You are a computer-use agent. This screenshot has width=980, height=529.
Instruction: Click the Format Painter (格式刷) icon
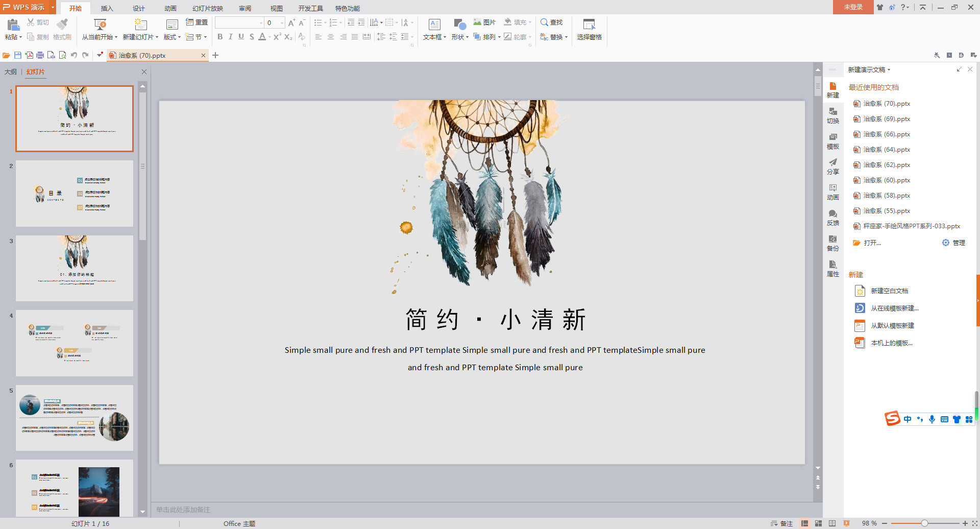point(62,23)
